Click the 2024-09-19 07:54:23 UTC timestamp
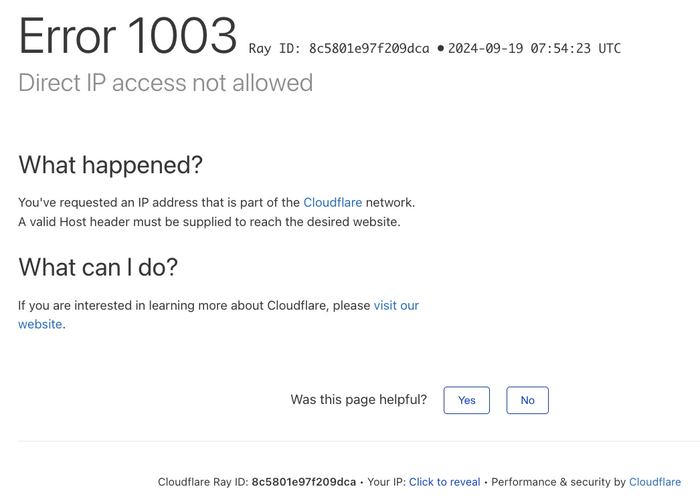The width and height of the screenshot is (700, 499). point(534,48)
